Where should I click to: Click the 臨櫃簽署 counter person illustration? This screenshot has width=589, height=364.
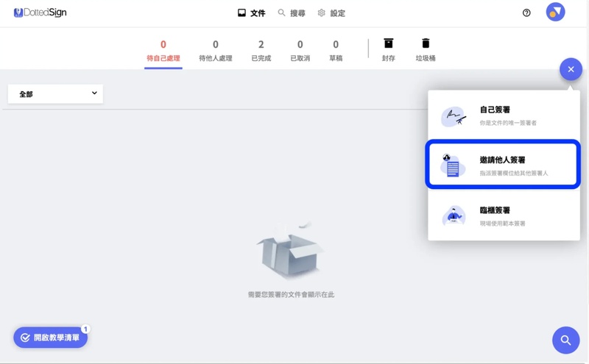[x=454, y=216]
